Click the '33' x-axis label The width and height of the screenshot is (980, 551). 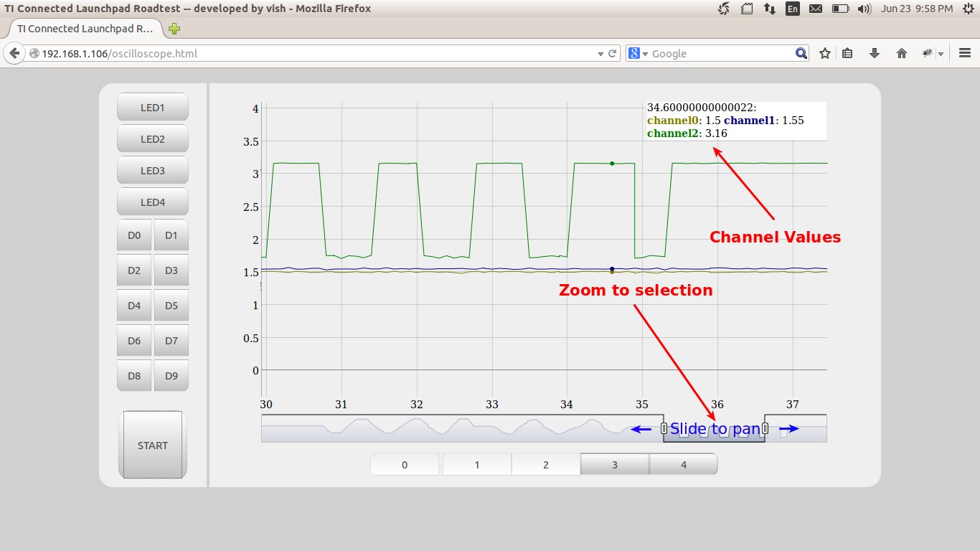[x=491, y=405]
